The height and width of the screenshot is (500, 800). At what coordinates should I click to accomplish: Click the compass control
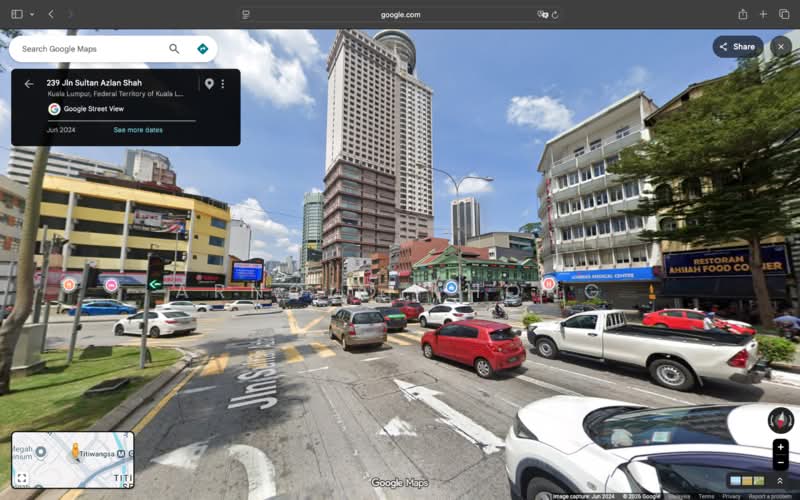point(781,420)
